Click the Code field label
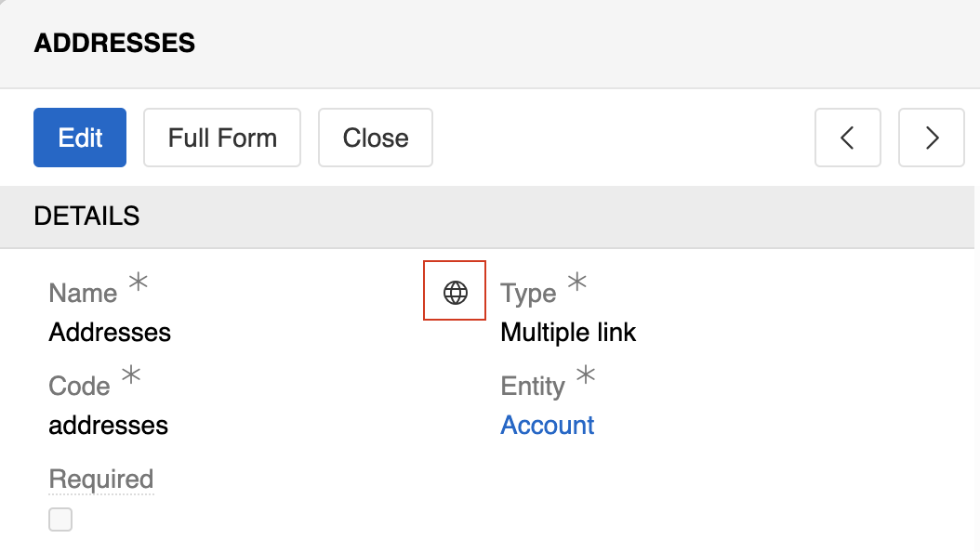The image size is (980, 552). (79, 387)
